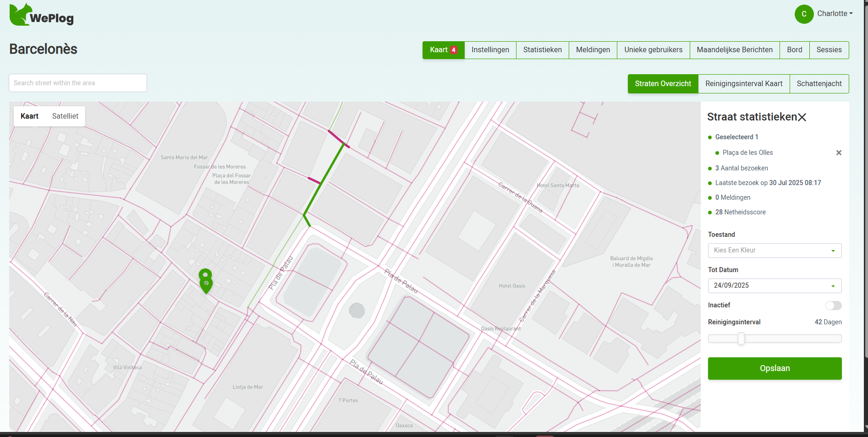Click the Reinigingsinterval slider handle
Image resolution: width=868 pixels, height=437 pixels.
[741, 339]
